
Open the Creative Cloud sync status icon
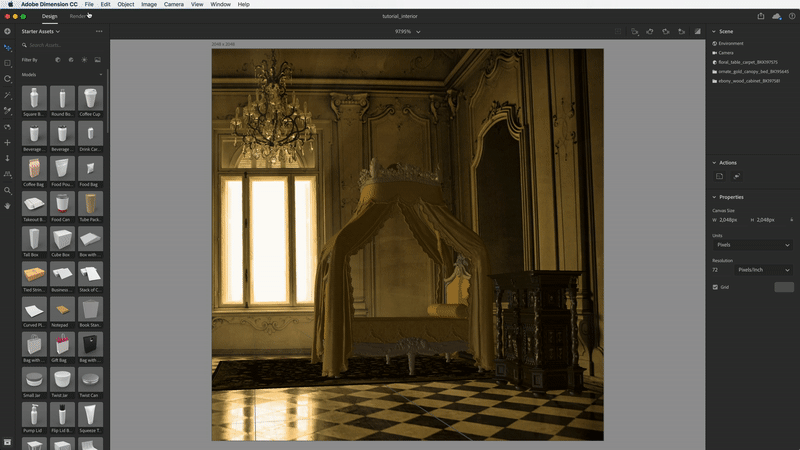(x=775, y=16)
